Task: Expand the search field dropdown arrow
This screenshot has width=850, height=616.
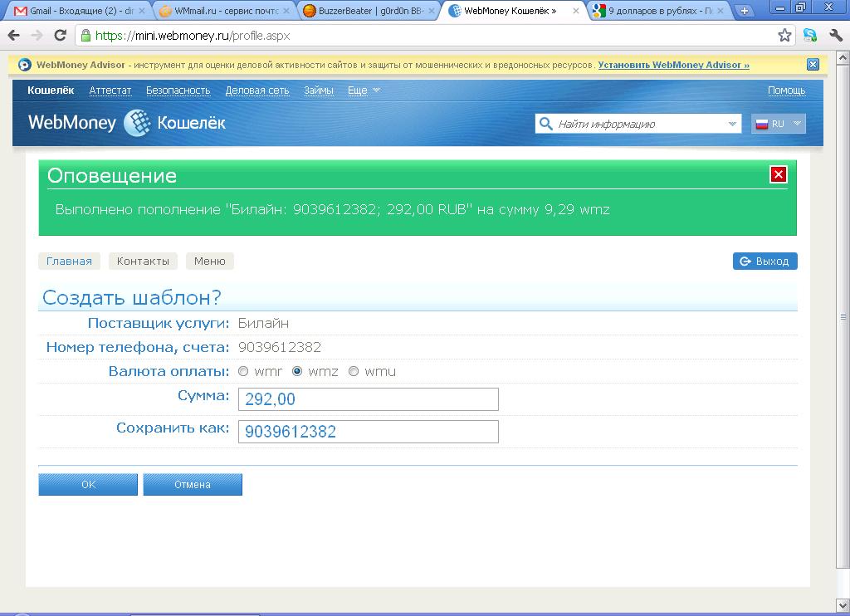Action: click(x=732, y=125)
